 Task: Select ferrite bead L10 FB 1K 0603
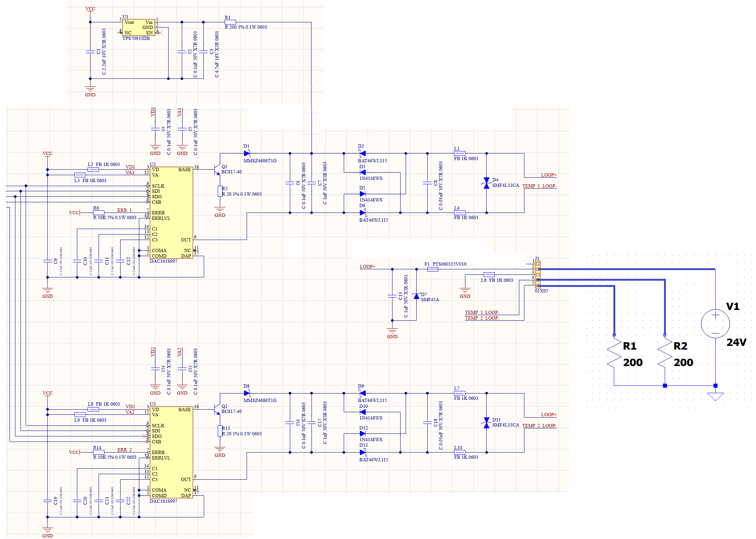coord(460,452)
